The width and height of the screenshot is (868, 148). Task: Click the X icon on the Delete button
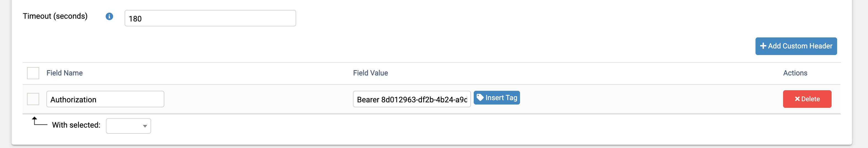click(x=797, y=99)
